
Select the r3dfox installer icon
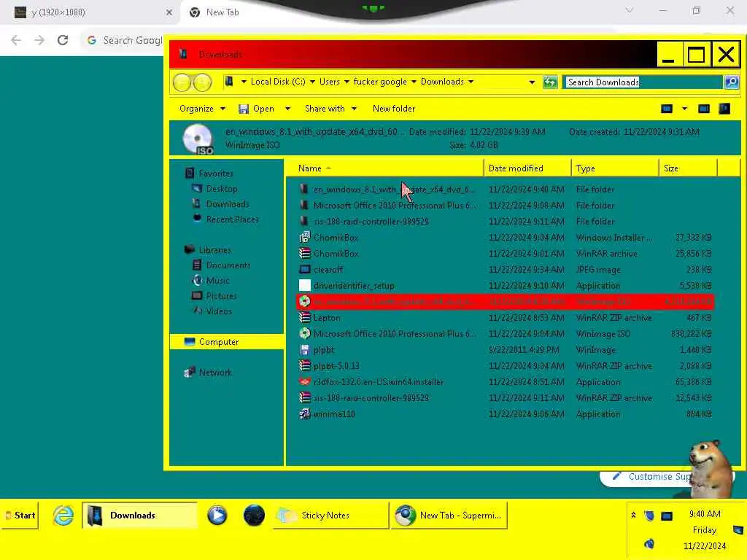(304, 382)
